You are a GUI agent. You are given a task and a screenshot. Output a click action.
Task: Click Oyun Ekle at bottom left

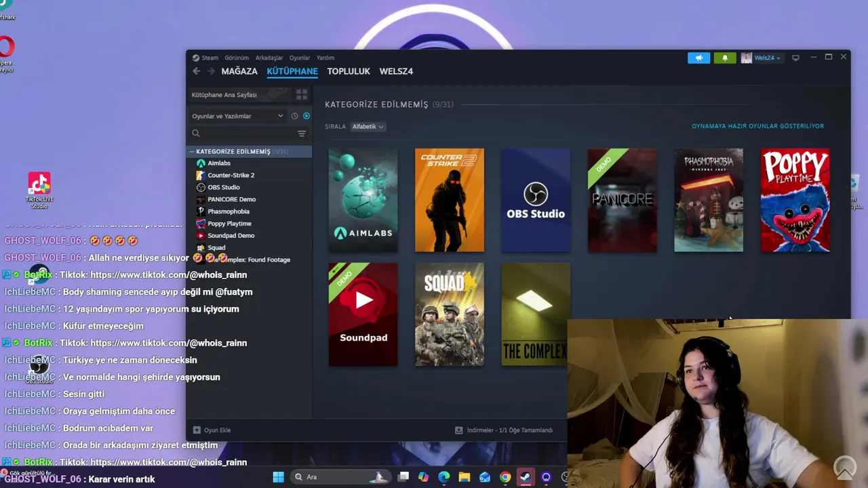[x=212, y=430]
